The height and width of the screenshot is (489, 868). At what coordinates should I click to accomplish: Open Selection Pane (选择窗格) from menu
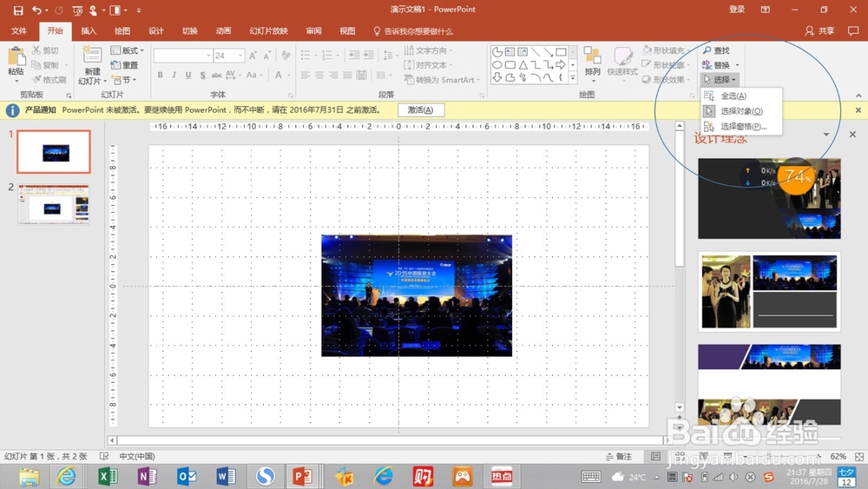[x=741, y=126]
